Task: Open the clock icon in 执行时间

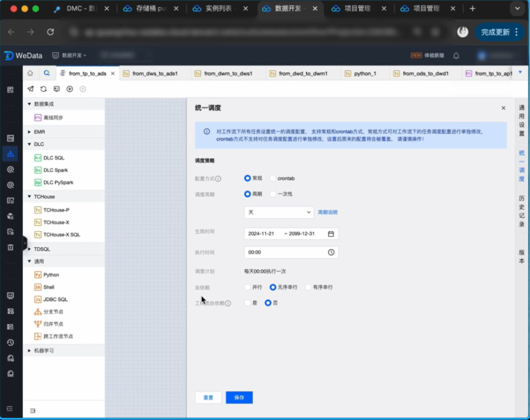Action: pyautogui.click(x=331, y=252)
